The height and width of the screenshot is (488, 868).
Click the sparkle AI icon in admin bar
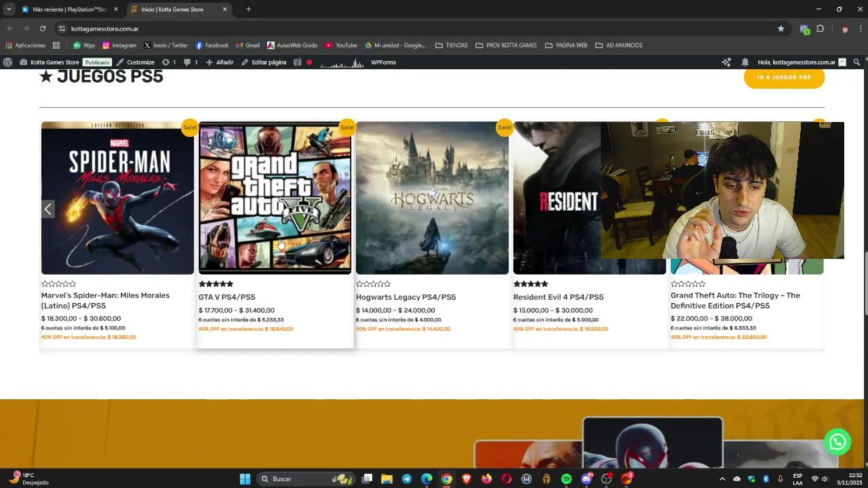click(726, 62)
